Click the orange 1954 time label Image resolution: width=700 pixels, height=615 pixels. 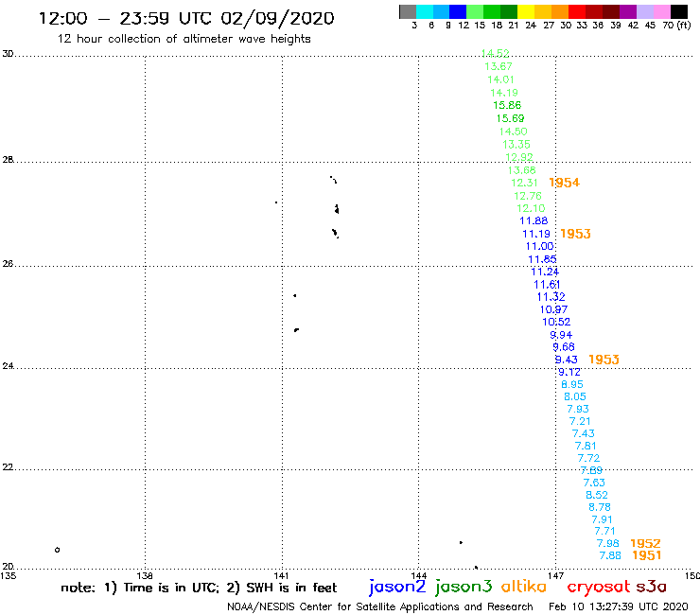565,183
